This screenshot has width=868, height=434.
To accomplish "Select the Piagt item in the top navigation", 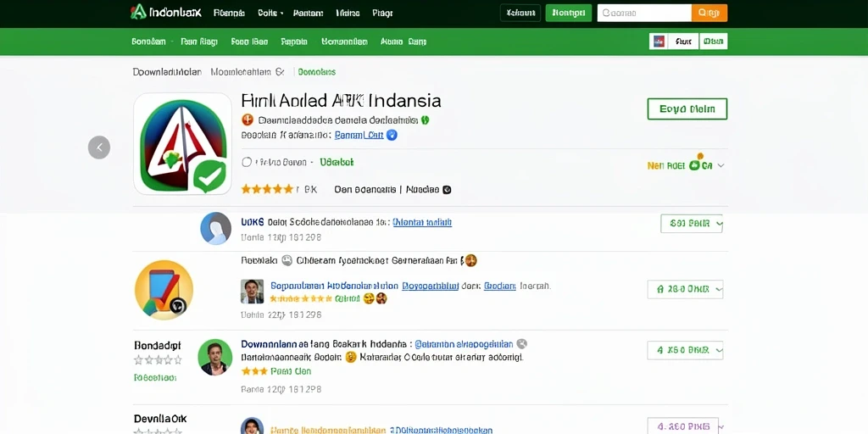I will pyautogui.click(x=382, y=13).
